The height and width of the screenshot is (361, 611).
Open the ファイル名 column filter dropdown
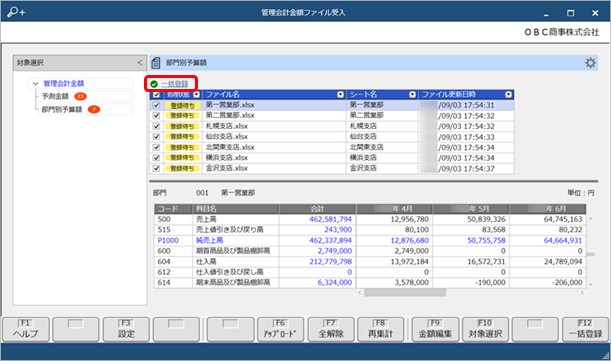pyautogui.click(x=341, y=94)
